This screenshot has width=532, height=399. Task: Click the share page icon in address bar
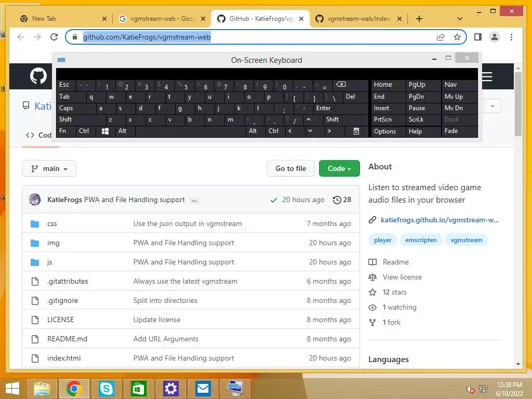[441, 37]
